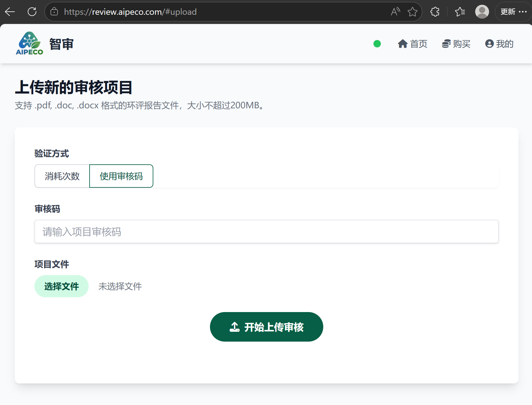The width and height of the screenshot is (532, 405).
Task: Reload the page with refresh icon
Action: 32,12
